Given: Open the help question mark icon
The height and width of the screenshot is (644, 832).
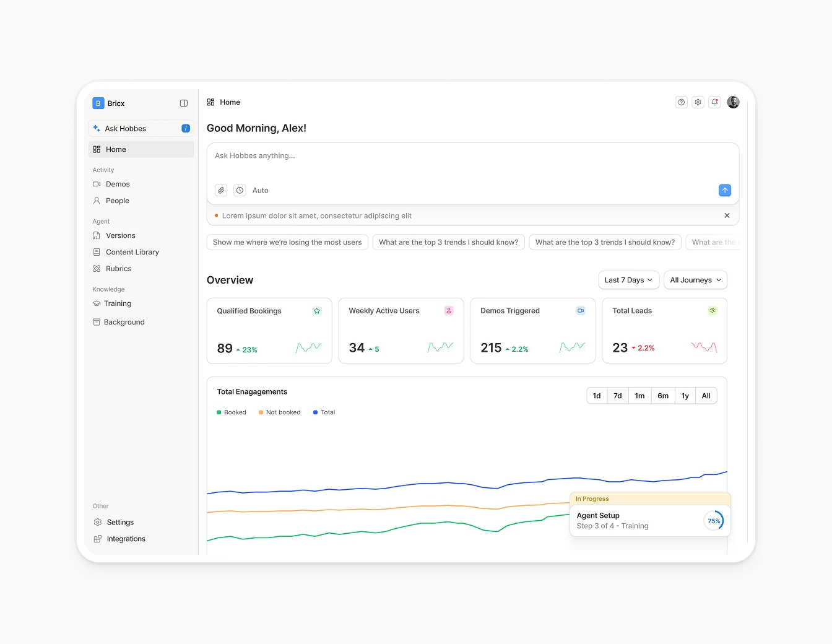Looking at the screenshot, I should pos(681,102).
